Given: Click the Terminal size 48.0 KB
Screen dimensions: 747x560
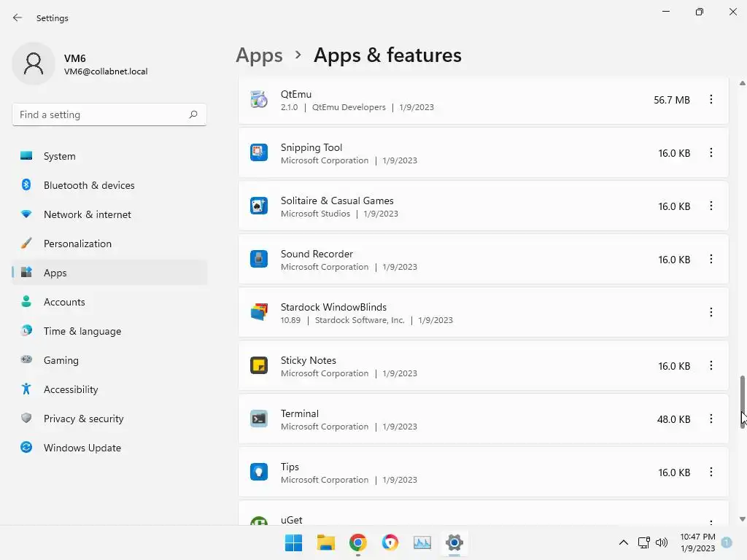Looking at the screenshot, I should click(673, 419).
